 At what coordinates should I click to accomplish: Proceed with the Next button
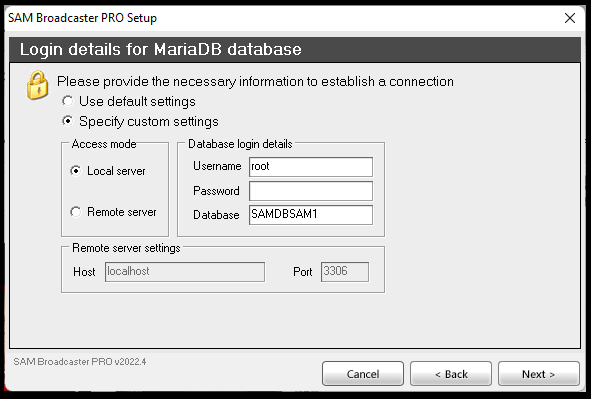tap(539, 374)
